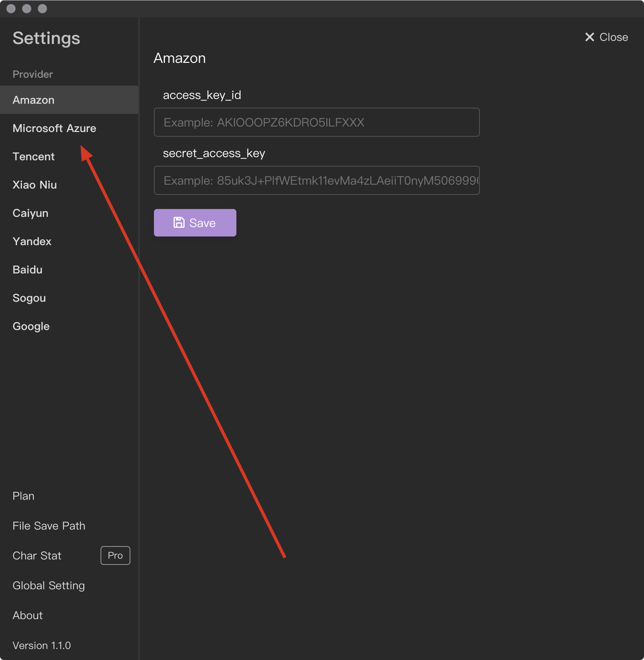644x660 pixels.
Task: Click the access_key_id input field
Action: point(317,122)
